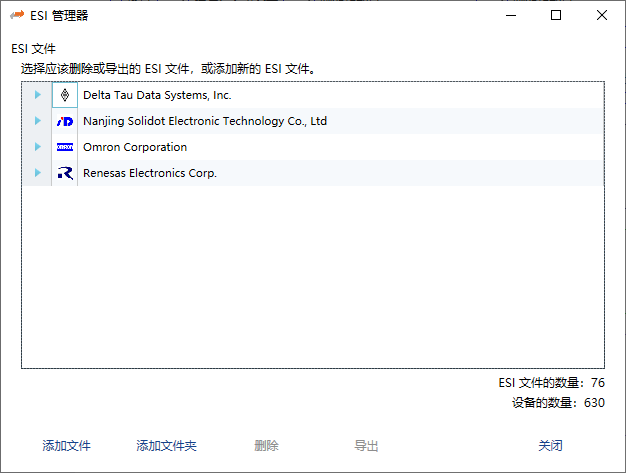
Task: Expand the Delta Tau Data Systems row
Action: (38, 95)
